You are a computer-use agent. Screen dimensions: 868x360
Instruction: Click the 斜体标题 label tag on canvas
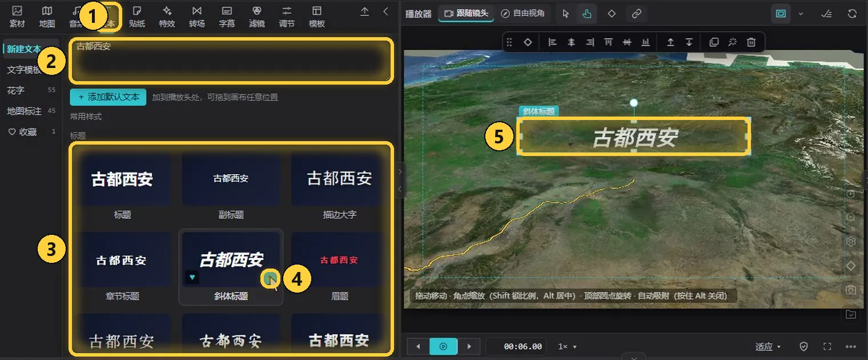pos(539,111)
